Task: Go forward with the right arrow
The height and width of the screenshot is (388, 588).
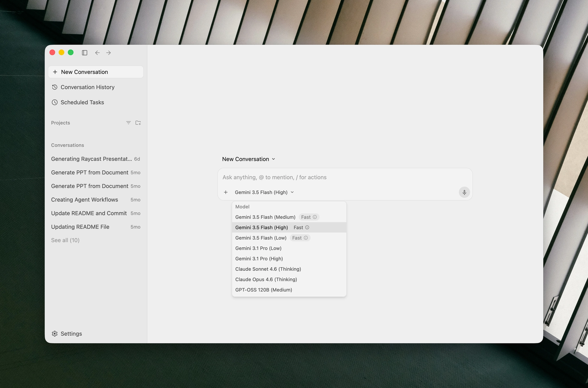Action: (109, 53)
